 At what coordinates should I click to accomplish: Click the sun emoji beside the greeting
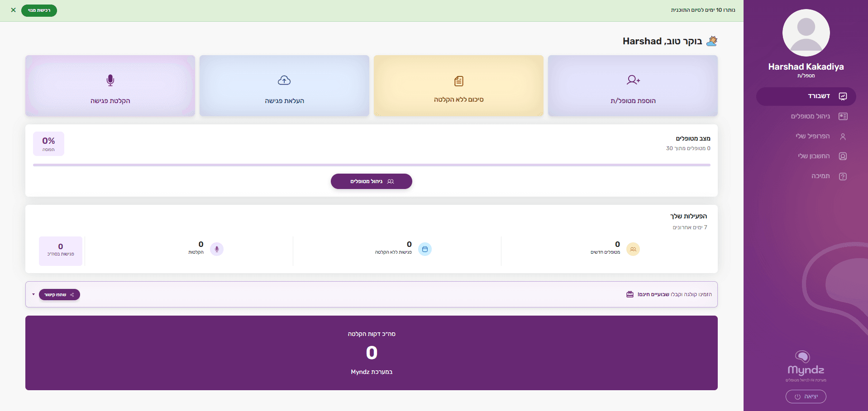pyautogui.click(x=712, y=41)
